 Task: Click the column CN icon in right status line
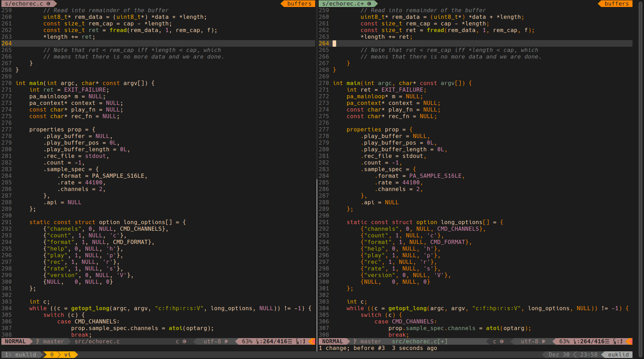coord(615,342)
